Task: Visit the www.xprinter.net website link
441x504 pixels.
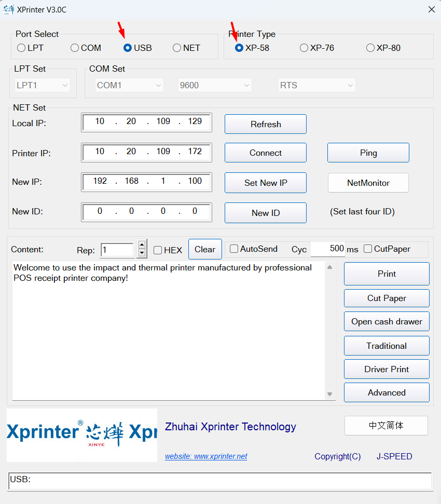Action: coord(205,456)
